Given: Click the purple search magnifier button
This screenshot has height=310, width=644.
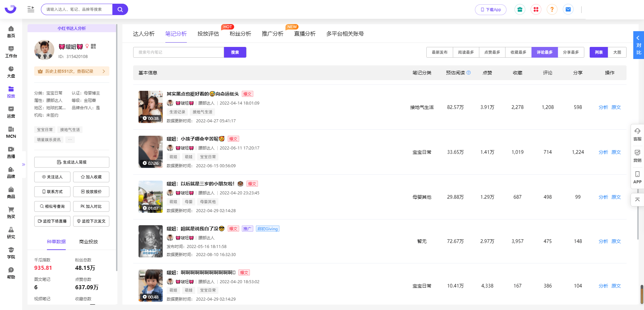Looking at the screenshot, I should (120, 9).
